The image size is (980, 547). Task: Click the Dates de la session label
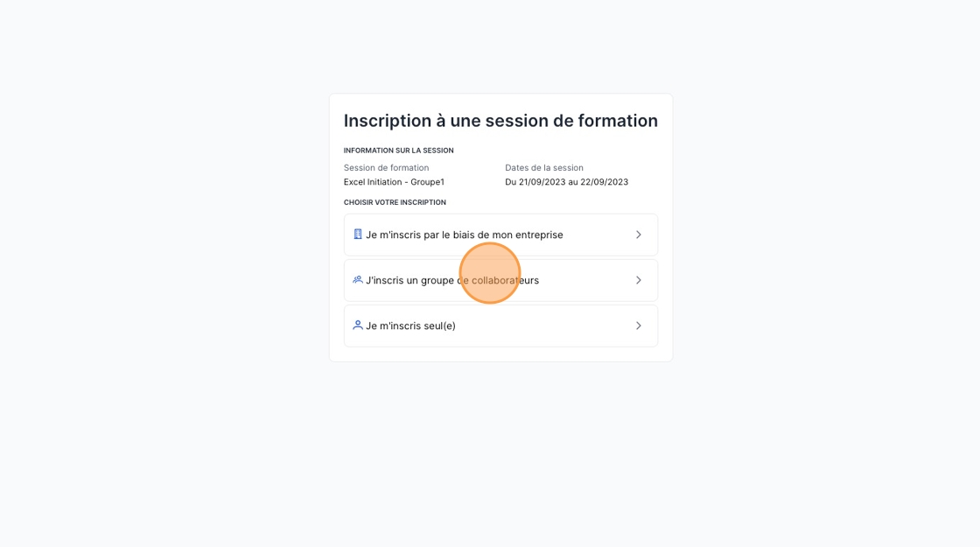(543, 167)
